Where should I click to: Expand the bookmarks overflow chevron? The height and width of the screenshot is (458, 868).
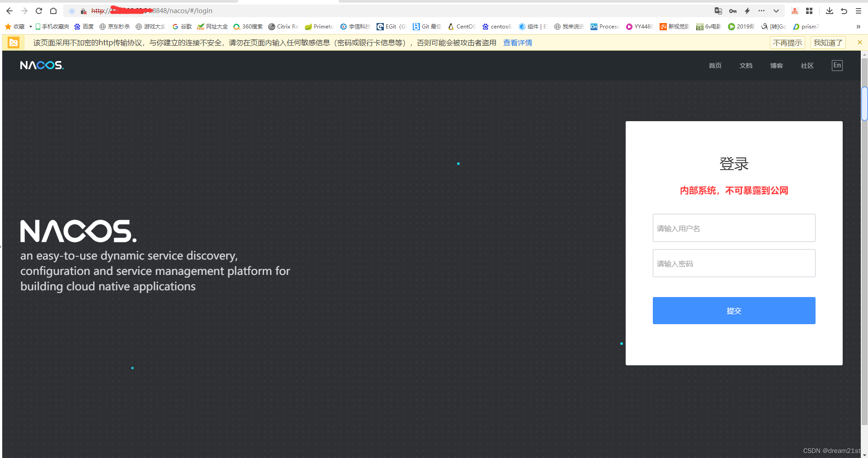pos(858,27)
